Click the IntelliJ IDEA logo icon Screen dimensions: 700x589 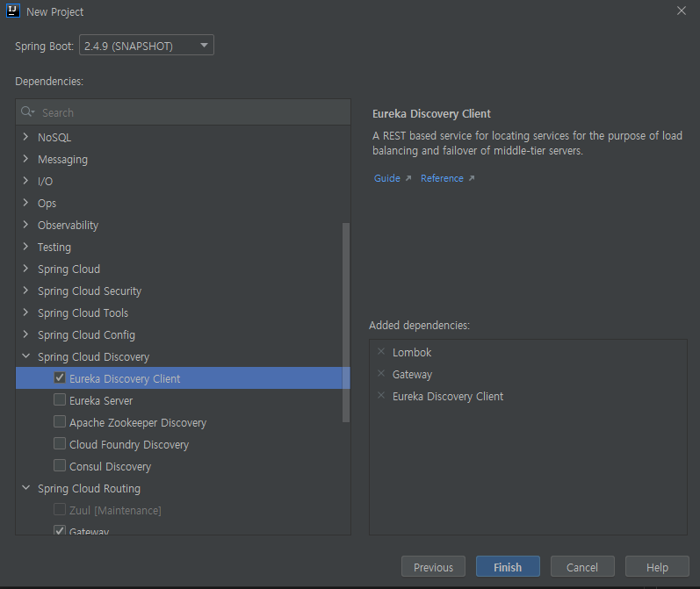[x=13, y=11]
